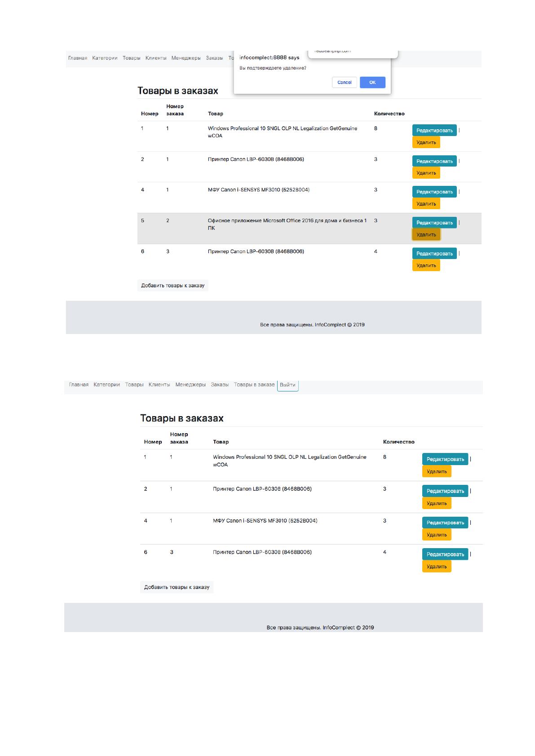Open Товары в заказе in lower navbar

(x=254, y=385)
